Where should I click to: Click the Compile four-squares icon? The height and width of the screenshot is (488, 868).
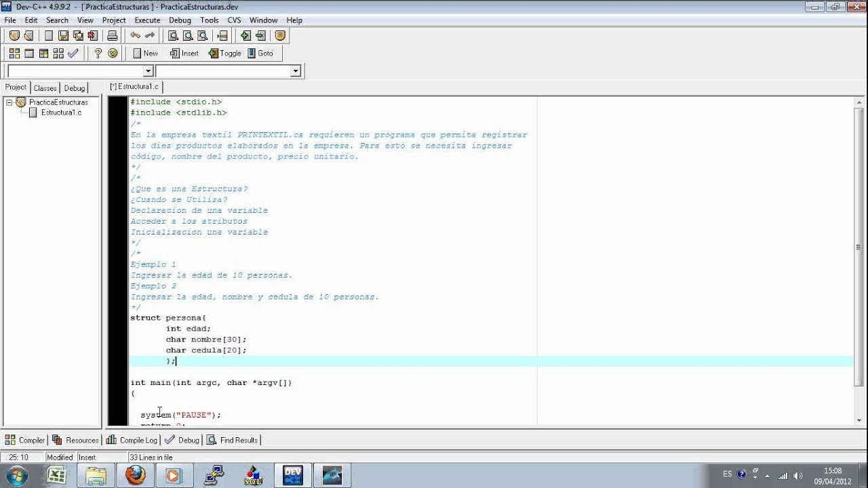tap(14, 53)
